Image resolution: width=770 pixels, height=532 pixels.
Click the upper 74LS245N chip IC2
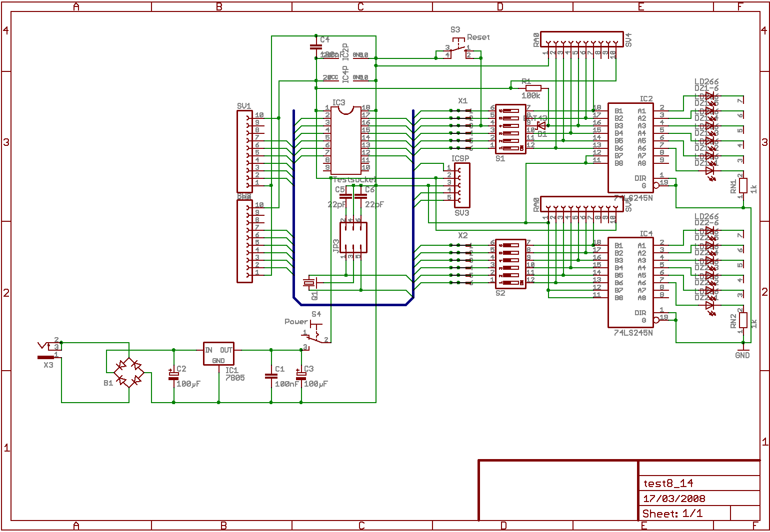click(x=630, y=148)
